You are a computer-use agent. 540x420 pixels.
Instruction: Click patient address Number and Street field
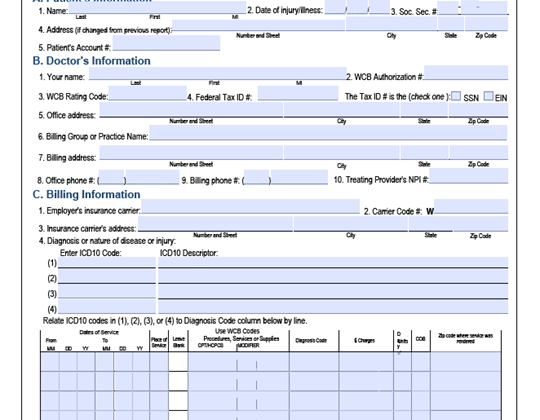[x=258, y=25]
